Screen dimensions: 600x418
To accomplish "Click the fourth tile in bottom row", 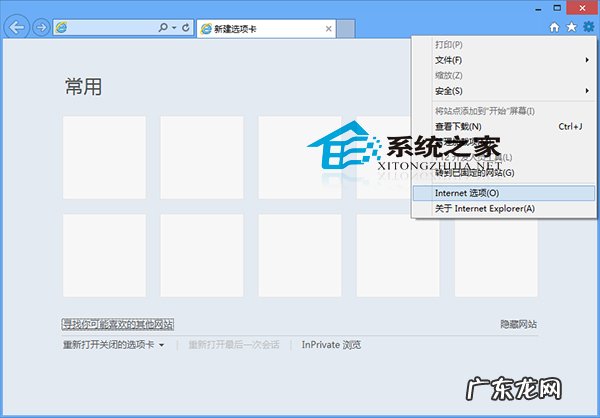I will [398, 255].
